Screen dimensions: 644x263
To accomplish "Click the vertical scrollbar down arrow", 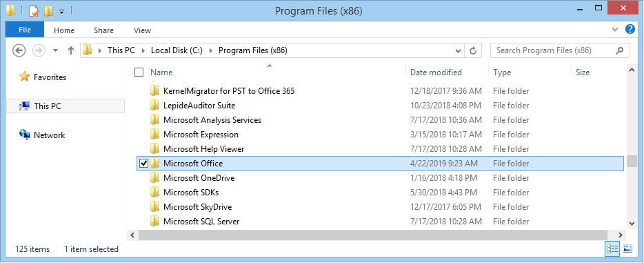I will coord(632,223).
